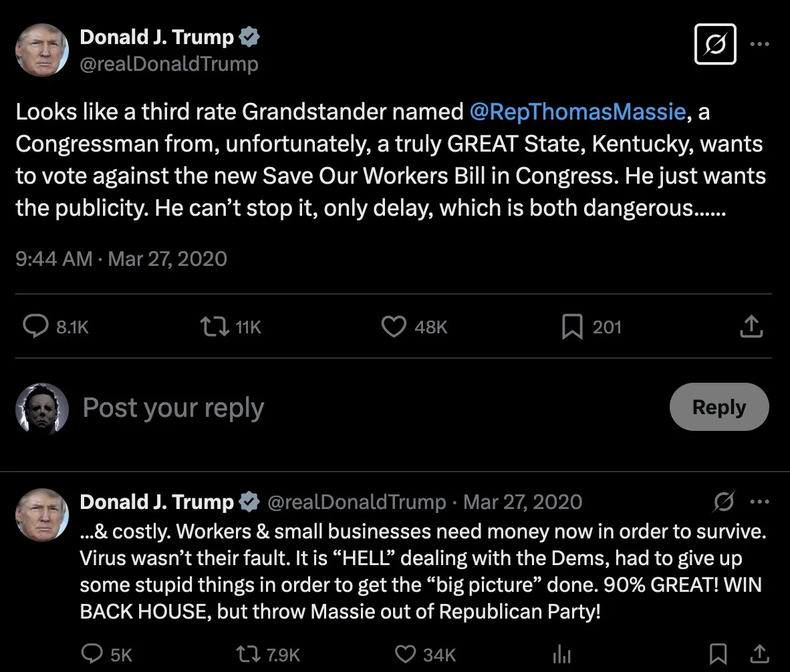The width and height of the screenshot is (790, 672).
Task: Share the top tweet via the share icon
Action: [x=751, y=327]
